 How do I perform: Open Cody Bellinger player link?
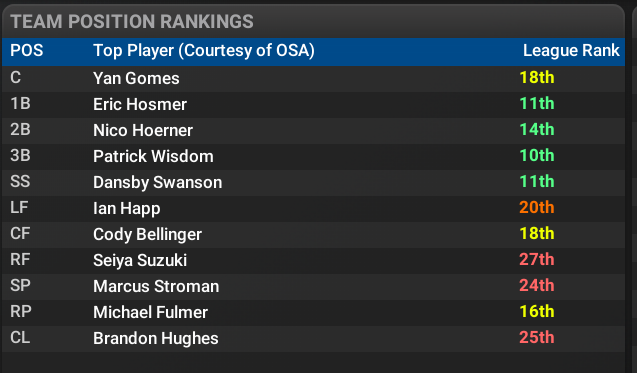pyautogui.click(x=147, y=234)
